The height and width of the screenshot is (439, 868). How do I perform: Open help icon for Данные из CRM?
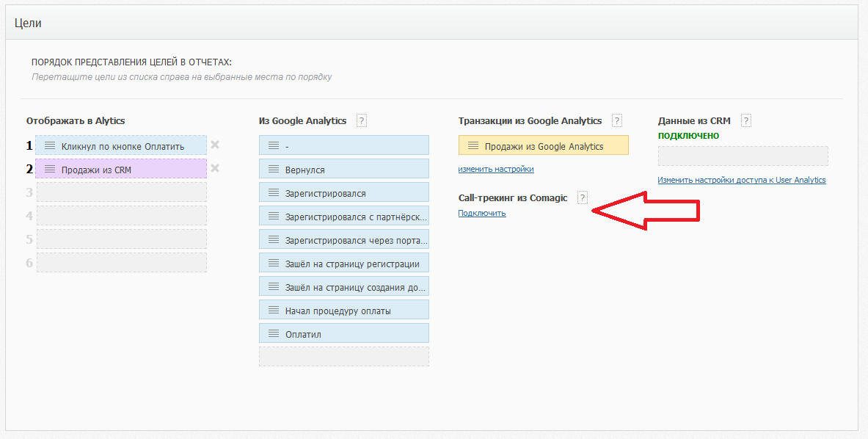coord(746,121)
